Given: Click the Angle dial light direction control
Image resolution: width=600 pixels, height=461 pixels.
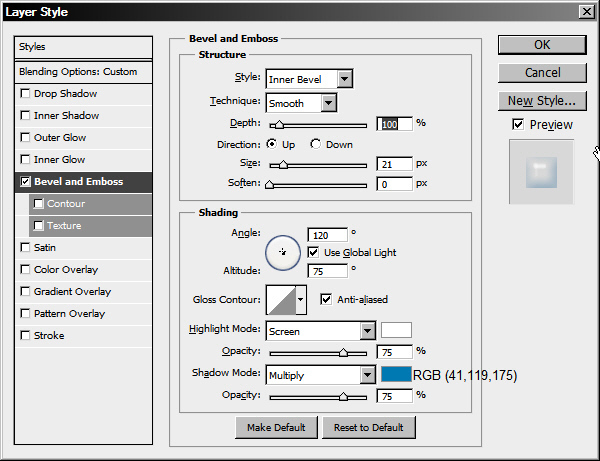Looking at the screenshot, I should 283,252.
